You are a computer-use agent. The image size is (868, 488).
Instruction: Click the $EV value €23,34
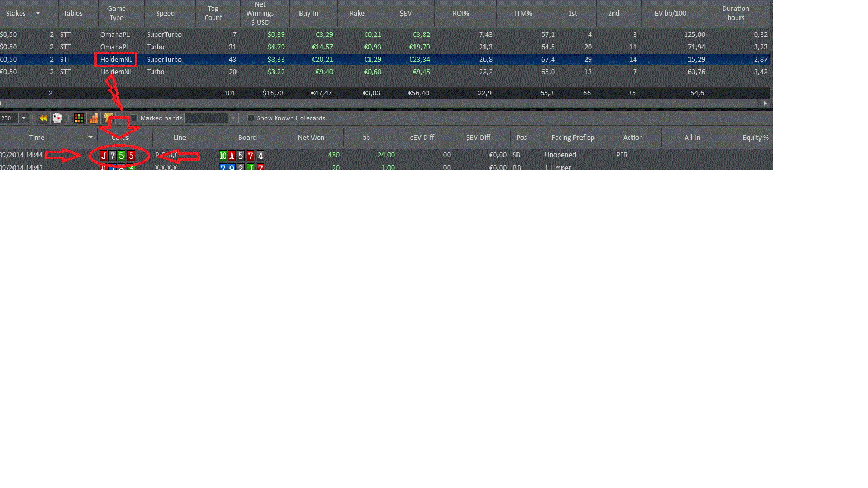click(419, 59)
